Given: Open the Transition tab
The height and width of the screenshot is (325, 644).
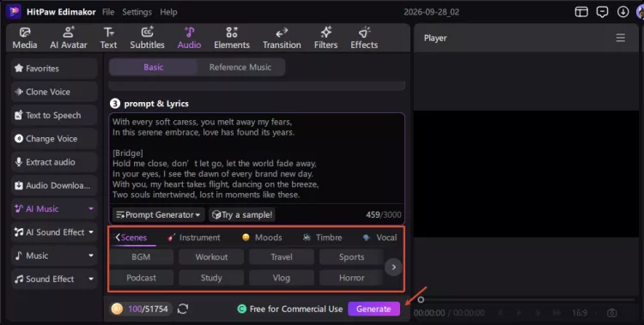Looking at the screenshot, I should point(282,39).
